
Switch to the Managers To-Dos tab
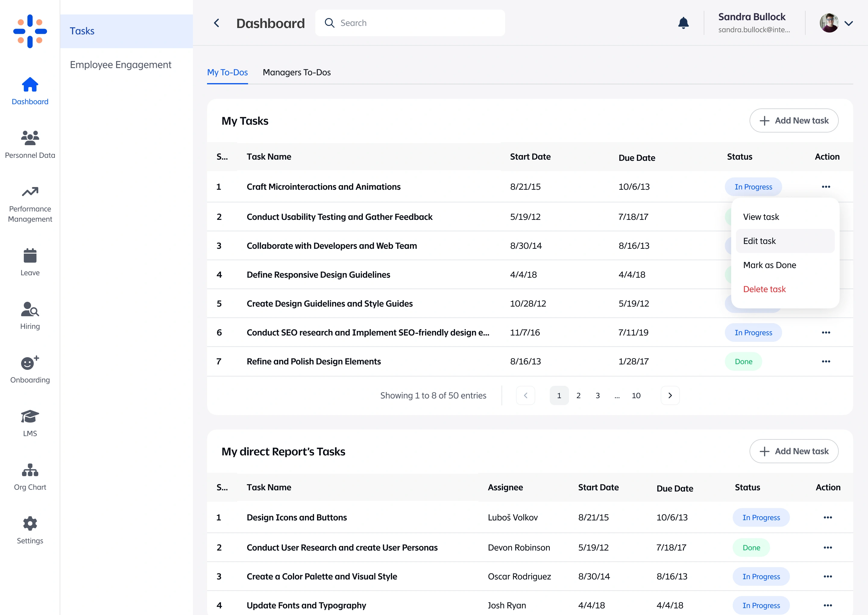pos(296,72)
